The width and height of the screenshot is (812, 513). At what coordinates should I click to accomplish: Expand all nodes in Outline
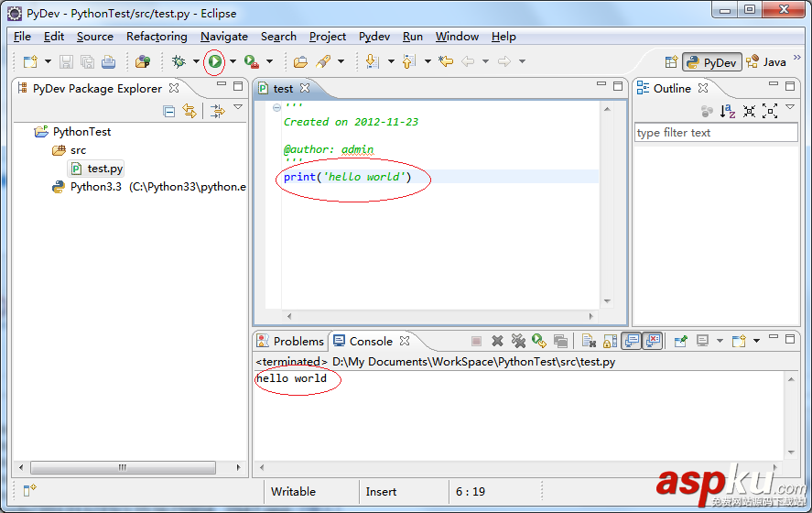(x=770, y=111)
